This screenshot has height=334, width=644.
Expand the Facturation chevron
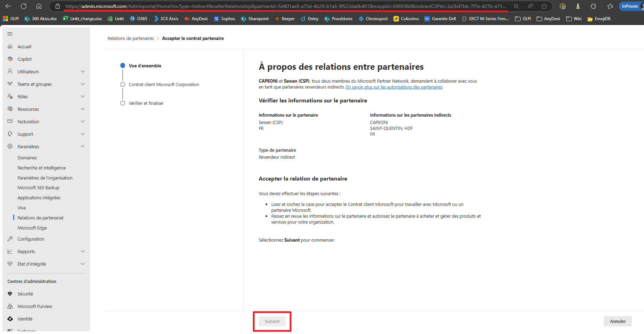coord(83,122)
